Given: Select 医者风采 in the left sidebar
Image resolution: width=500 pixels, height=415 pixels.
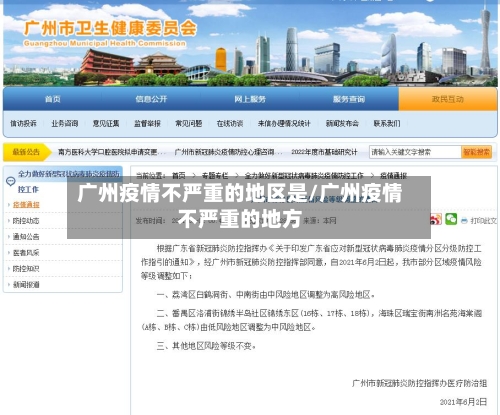Looking at the screenshot, I should click(26, 253).
